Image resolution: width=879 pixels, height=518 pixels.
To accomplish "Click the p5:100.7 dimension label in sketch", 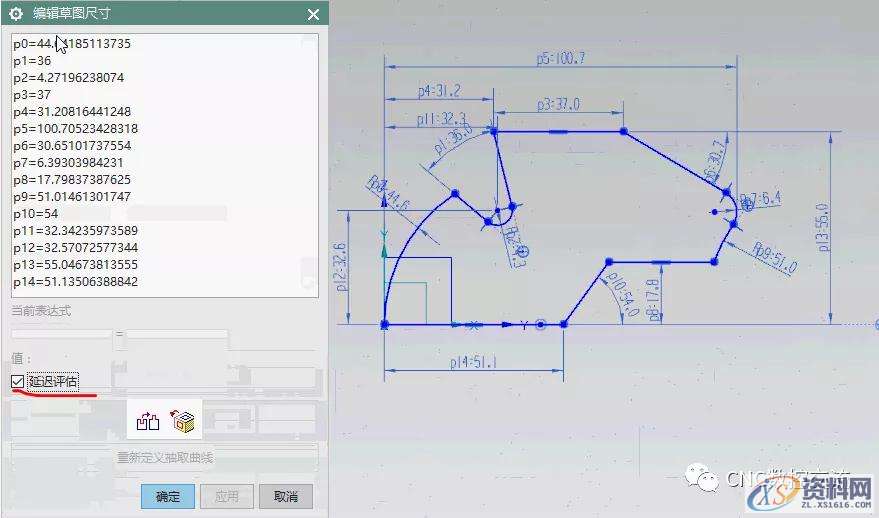I will [x=560, y=59].
